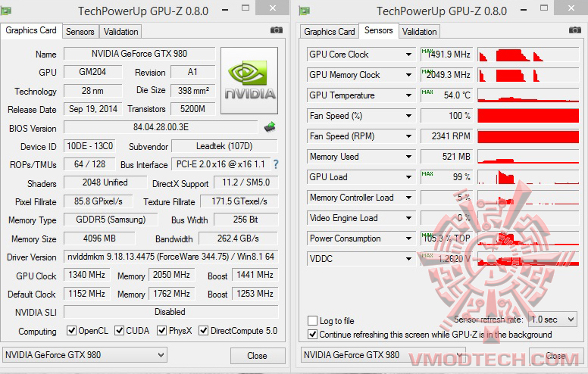Image resolution: width=588 pixels, height=374 pixels.
Task: Toggle the CUDA checkbox
Action: (x=119, y=331)
